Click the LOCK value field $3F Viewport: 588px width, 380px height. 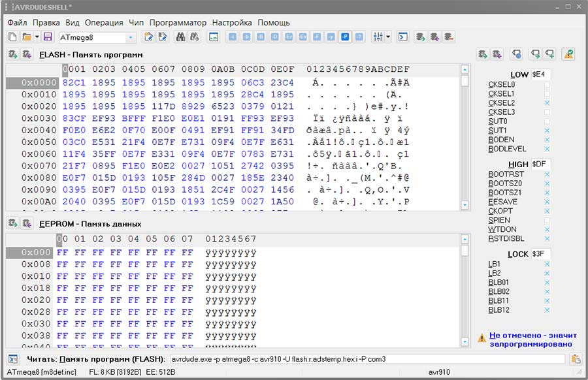pos(541,254)
